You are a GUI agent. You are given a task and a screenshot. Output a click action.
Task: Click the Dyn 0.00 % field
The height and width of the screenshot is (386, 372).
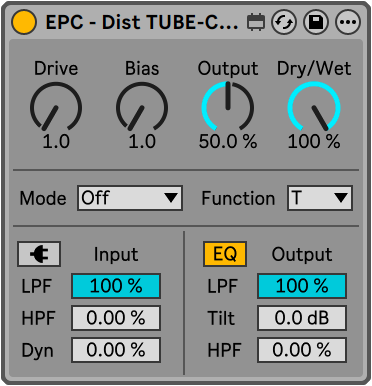(116, 350)
